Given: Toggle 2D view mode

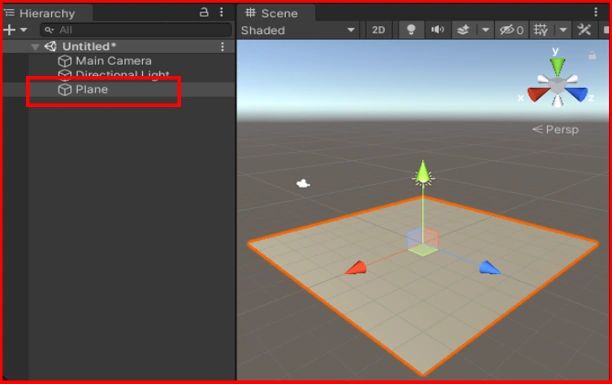Looking at the screenshot, I should [378, 30].
